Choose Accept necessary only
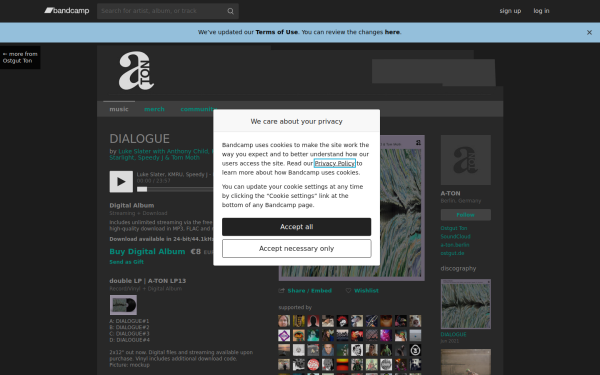The width and height of the screenshot is (600, 375). tap(297, 249)
